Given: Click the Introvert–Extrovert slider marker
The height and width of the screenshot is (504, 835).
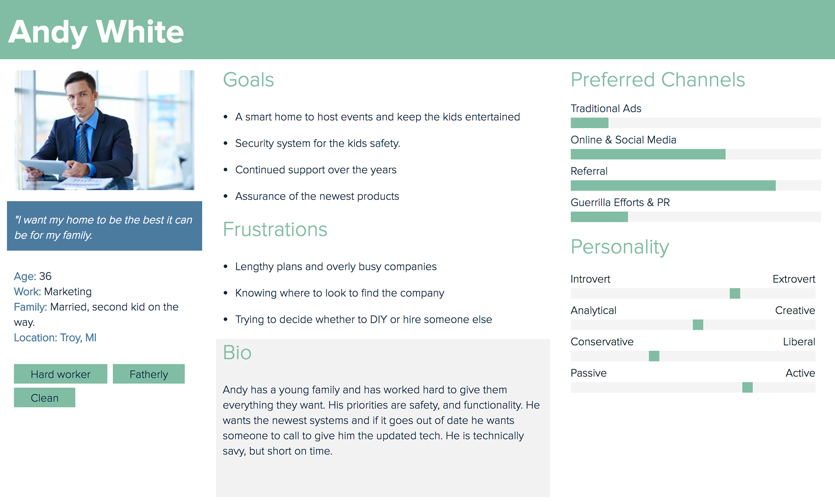Looking at the screenshot, I should click(x=735, y=293).
